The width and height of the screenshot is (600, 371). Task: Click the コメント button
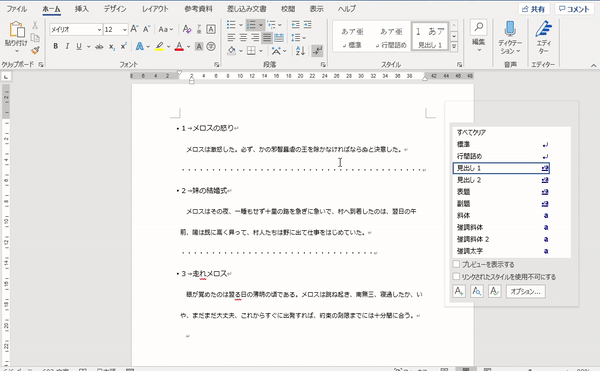tap(574, 9)
